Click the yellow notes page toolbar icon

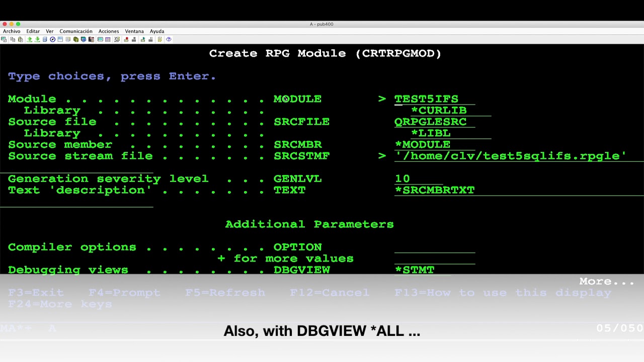(160, 39)
